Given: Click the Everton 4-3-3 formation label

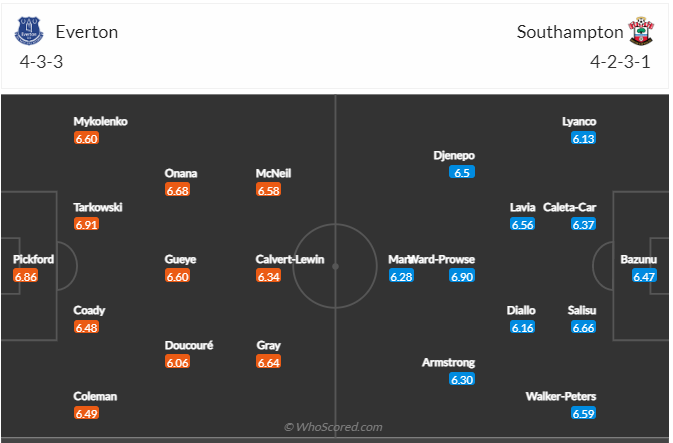Looking at the screenshot, I should click(43, 62).
